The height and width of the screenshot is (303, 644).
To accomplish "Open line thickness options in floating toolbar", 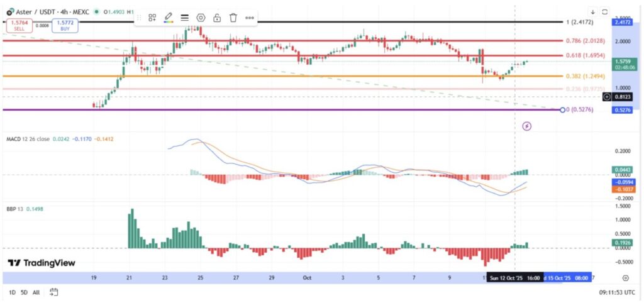I will click(185, 18).
